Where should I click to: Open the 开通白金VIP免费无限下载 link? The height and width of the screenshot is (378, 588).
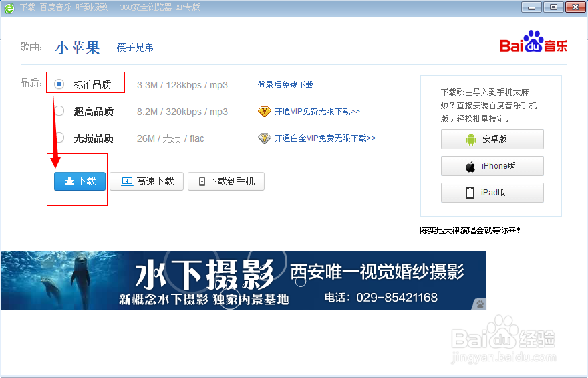click(325, 138)
